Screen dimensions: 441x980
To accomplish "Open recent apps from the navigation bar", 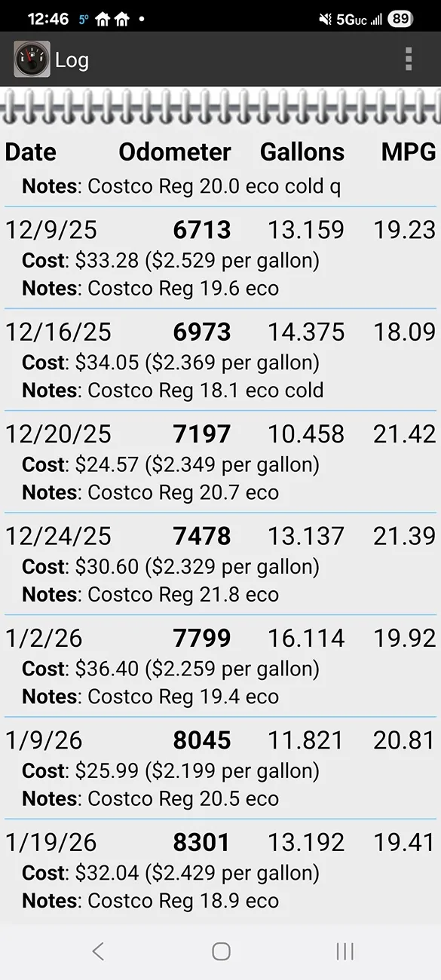I will pos(345,951).
